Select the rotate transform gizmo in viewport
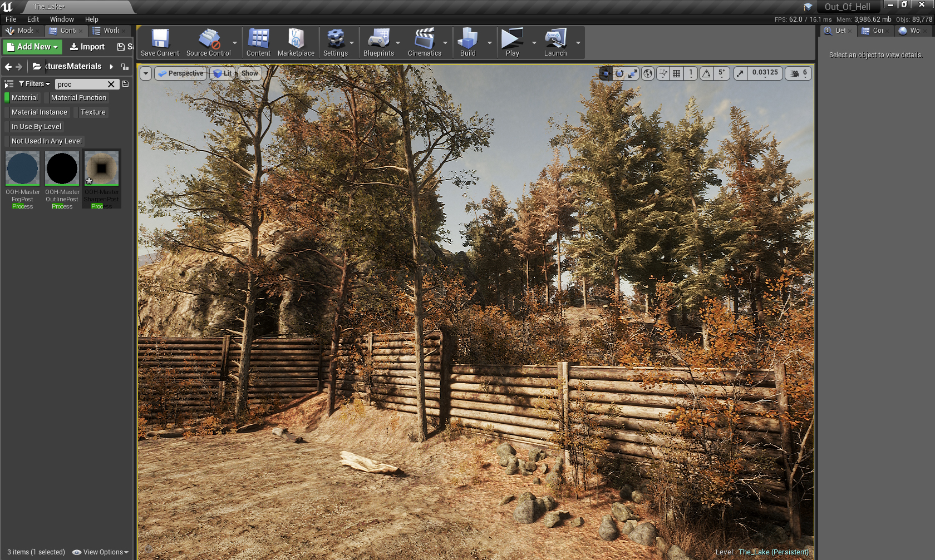 619,73
